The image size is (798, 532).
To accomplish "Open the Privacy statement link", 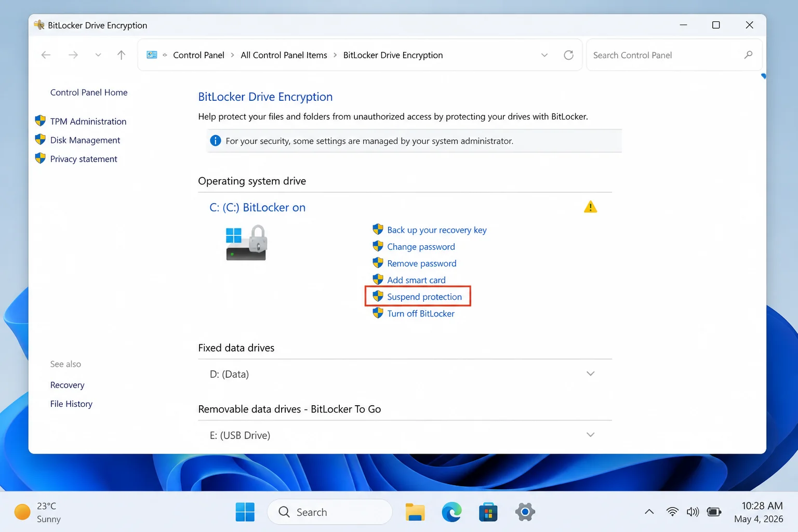I will (84, 159).
